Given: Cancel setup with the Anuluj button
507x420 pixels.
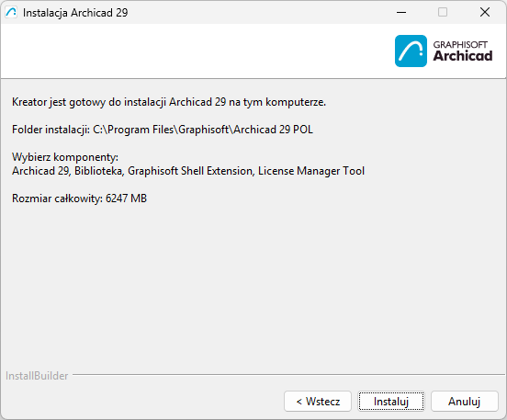Looking at the screenshot, I should (465, 402).
